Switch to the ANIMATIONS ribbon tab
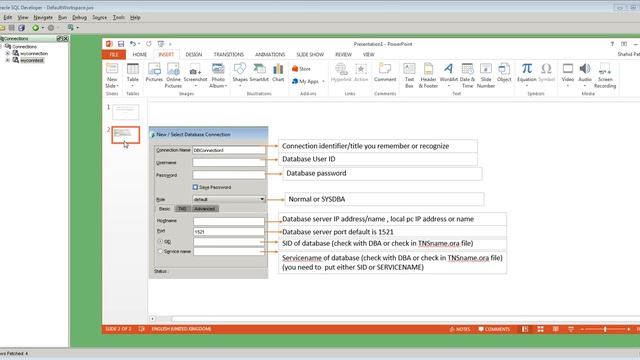This screenshot has width=640, height=360. point(270,54)
